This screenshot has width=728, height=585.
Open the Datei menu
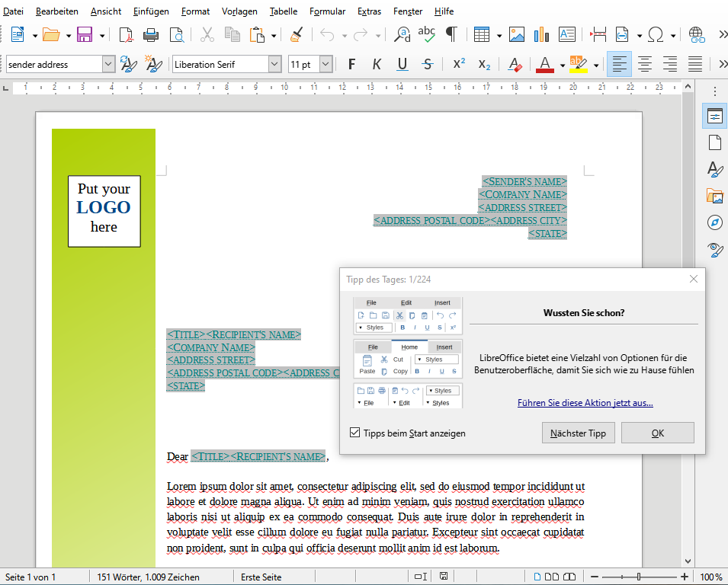tap(14, 11)
